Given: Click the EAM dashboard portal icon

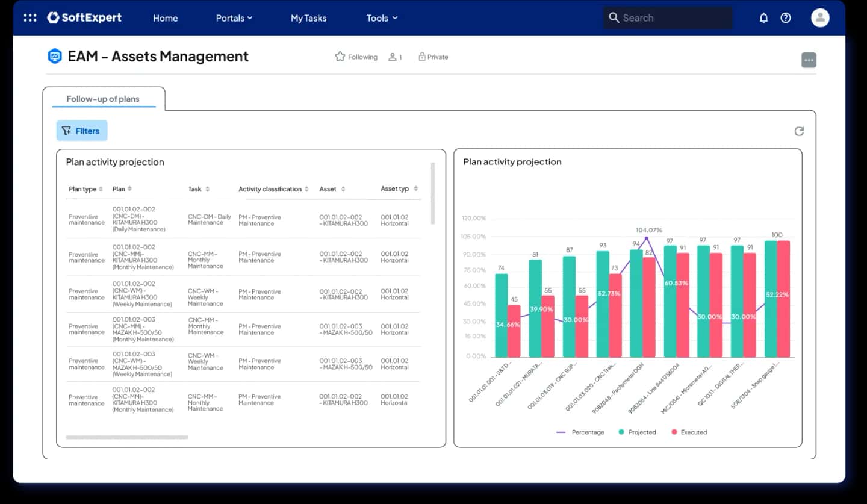Looking at the screenshot, I should click(55, 57).
